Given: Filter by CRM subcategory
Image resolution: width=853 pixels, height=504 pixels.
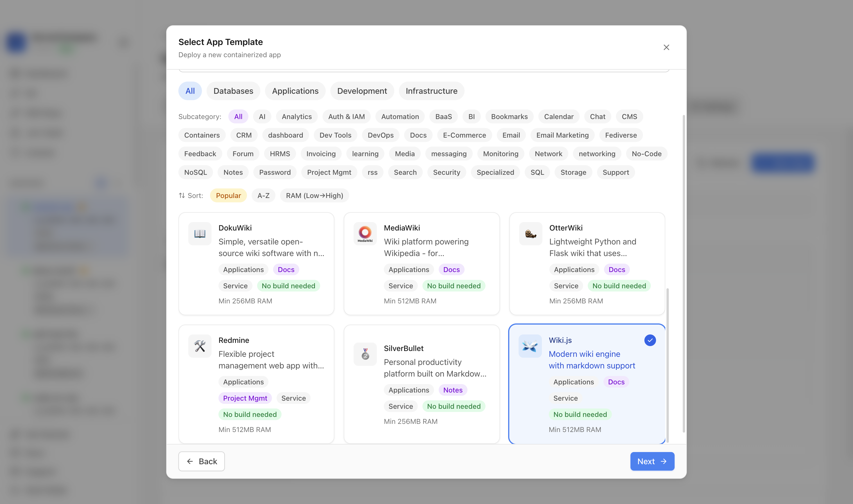Looking at the screenshot, I should (244, 135).
